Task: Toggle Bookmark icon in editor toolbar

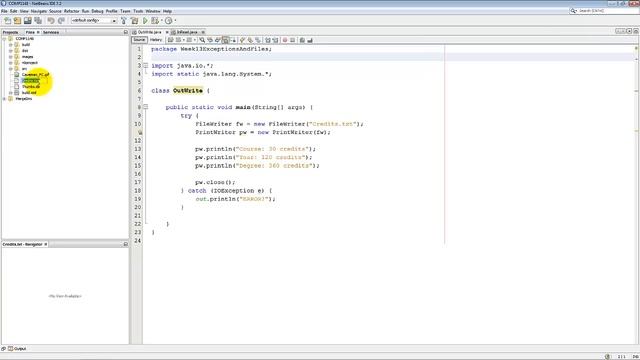Action: [x=258, y=40]
